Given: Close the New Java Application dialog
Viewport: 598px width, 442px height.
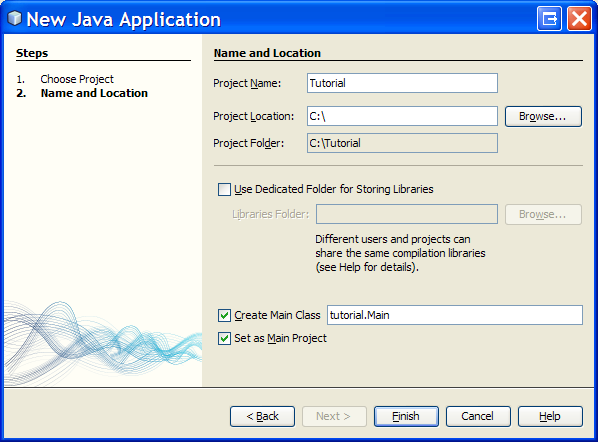Looking at the screenshot, I should click(x=579, y=18).
